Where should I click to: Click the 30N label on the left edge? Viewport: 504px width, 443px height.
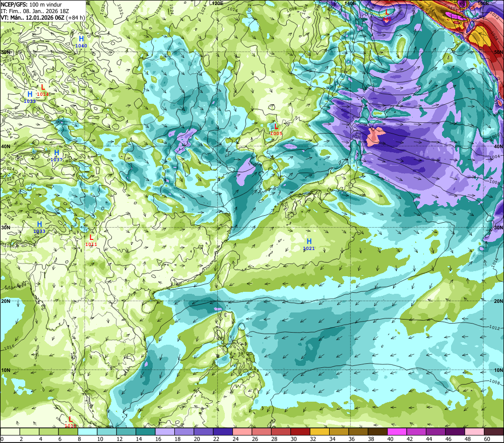click(6, 228)
